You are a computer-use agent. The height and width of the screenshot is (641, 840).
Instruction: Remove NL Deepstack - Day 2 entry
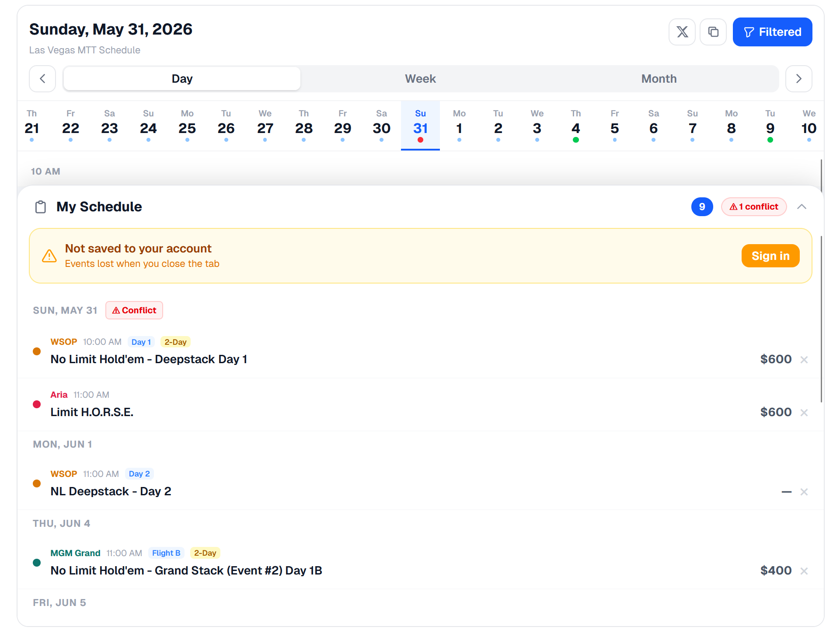tap(804, 492)
